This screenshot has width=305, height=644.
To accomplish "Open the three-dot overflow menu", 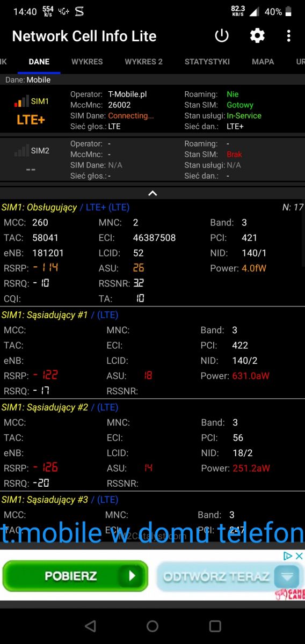I will (289, 36).
